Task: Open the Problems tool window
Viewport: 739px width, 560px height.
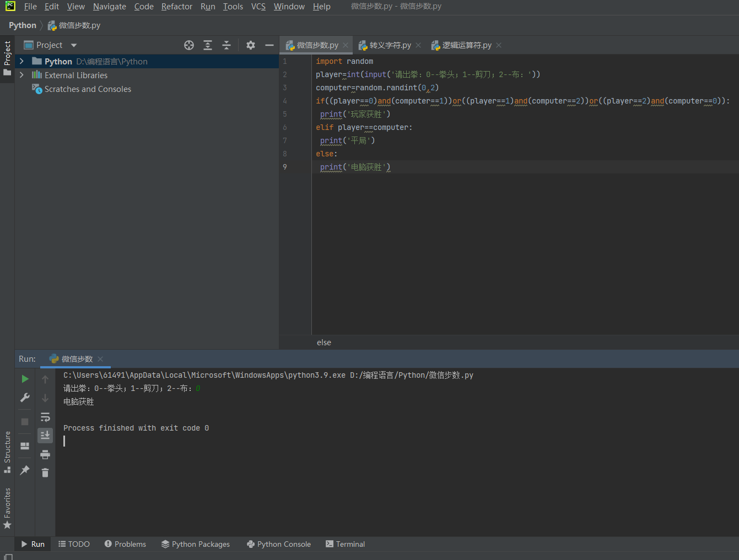Action: [x=125, y=544]
